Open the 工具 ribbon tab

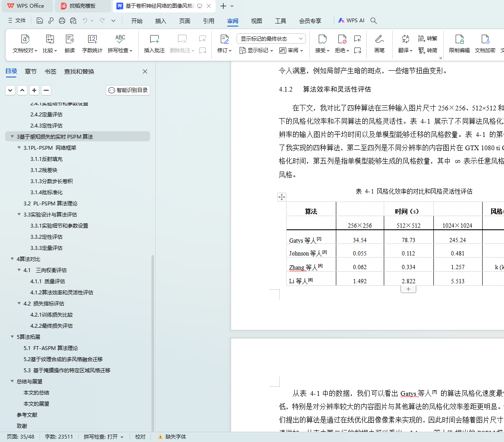(x=281, y=21)
